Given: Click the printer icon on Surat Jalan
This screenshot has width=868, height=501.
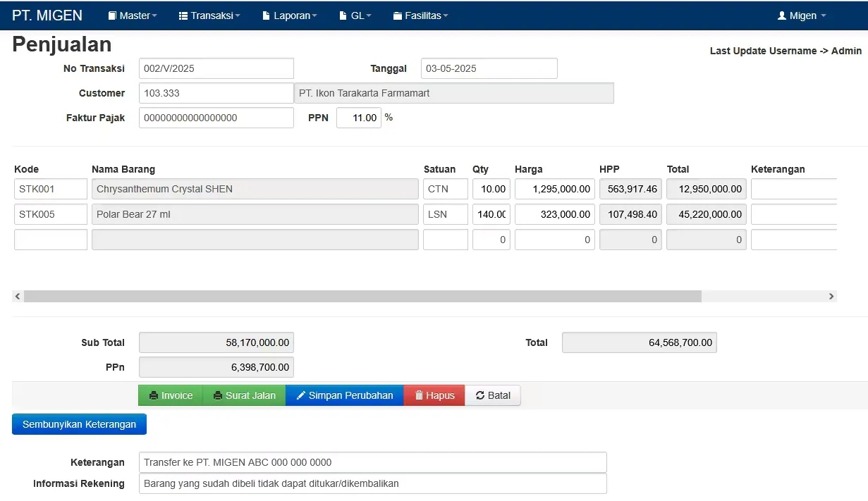Looking at the screenshot, I should pos(218,396).
